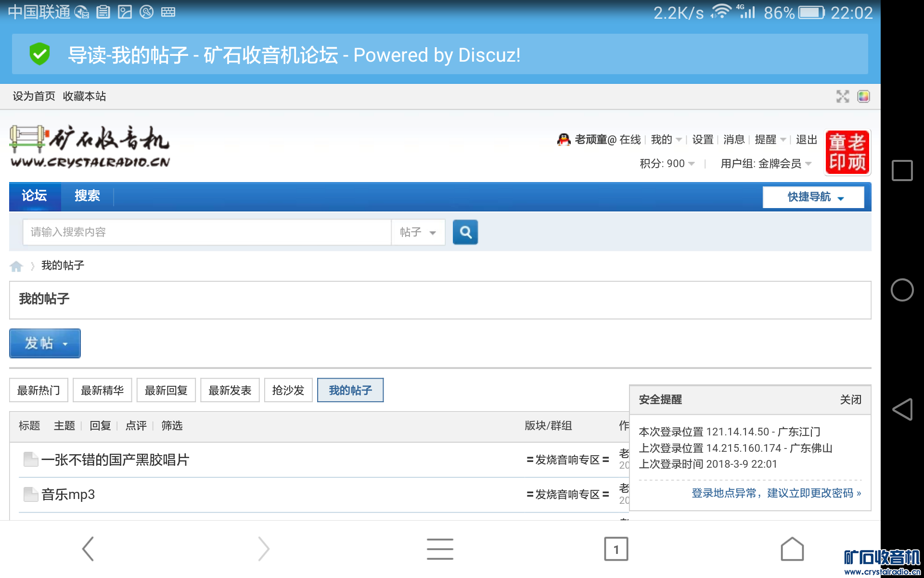Open the 帖子 search type dropdown
Screen dimensions: 924x578
[418, 233]
